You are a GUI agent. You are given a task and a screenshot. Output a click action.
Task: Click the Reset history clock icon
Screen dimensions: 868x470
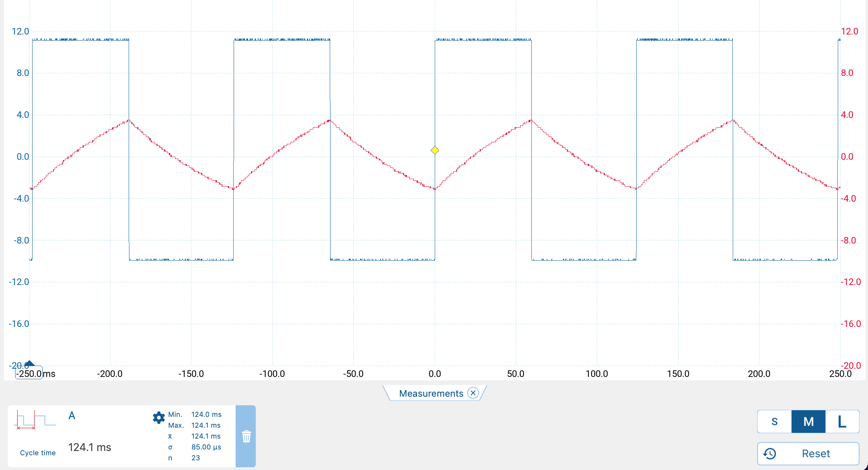click(770, 453)
